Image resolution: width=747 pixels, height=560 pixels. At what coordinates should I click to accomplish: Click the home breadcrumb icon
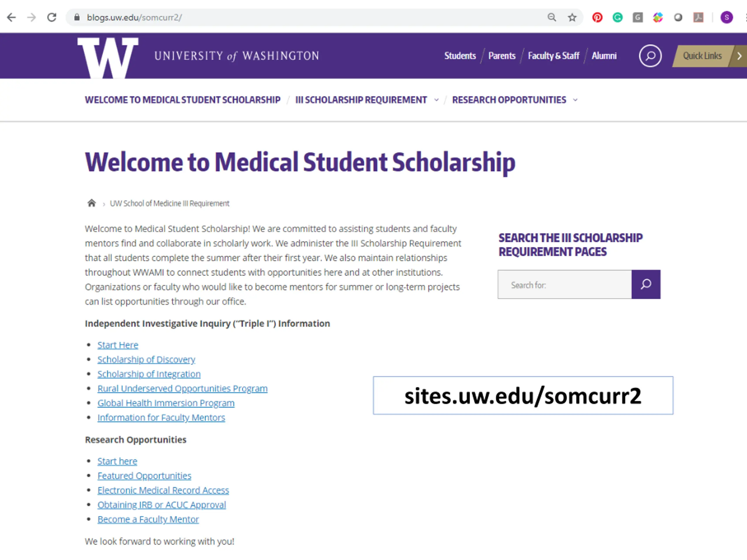pos(92,203)
